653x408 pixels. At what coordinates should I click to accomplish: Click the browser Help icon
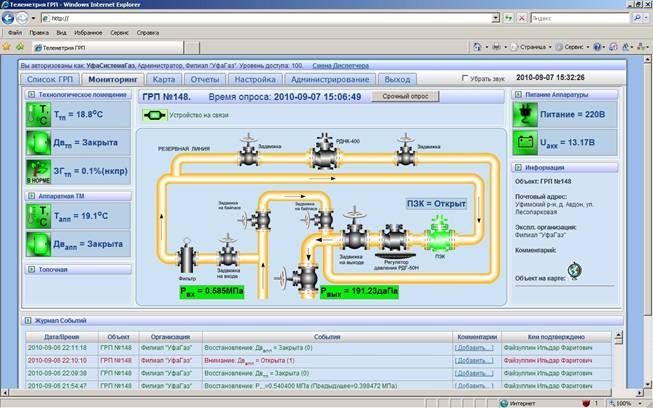[597, 47]
